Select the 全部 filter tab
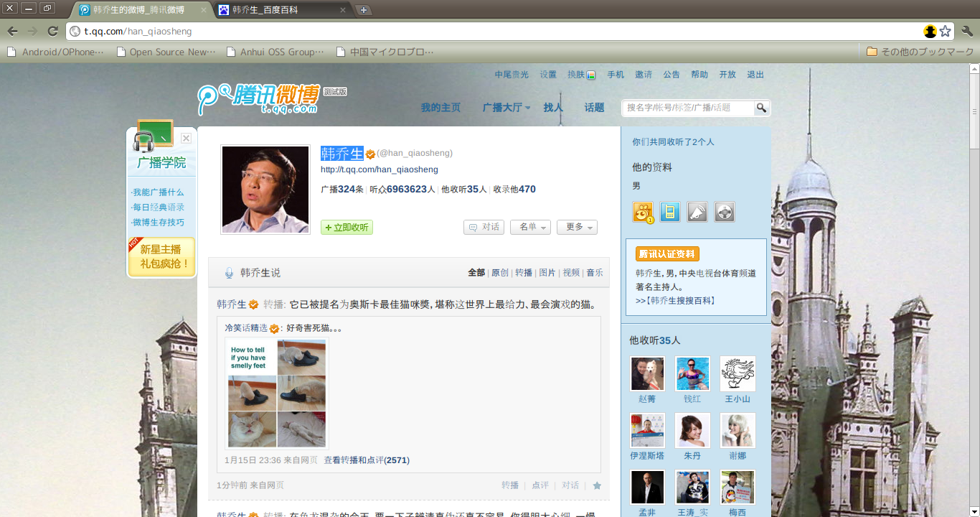Image resolution: width=980 pixels, height=517 pixels. pos(476,273)
